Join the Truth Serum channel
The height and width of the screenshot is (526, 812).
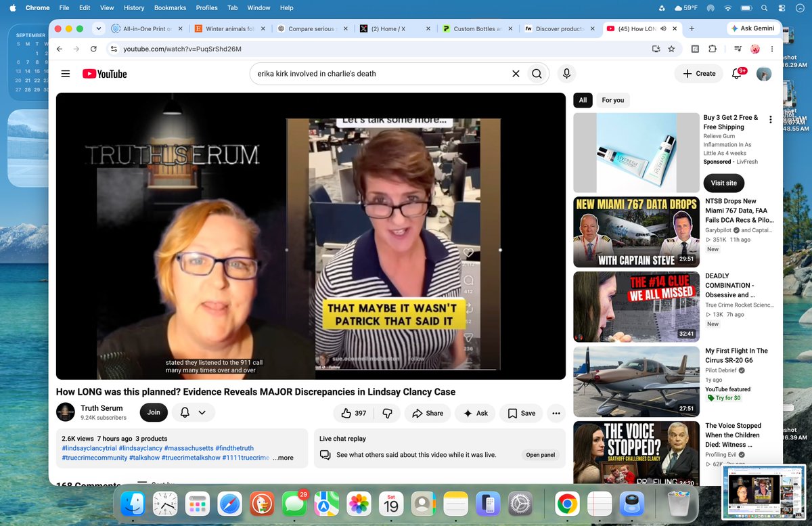click(154, 412)
